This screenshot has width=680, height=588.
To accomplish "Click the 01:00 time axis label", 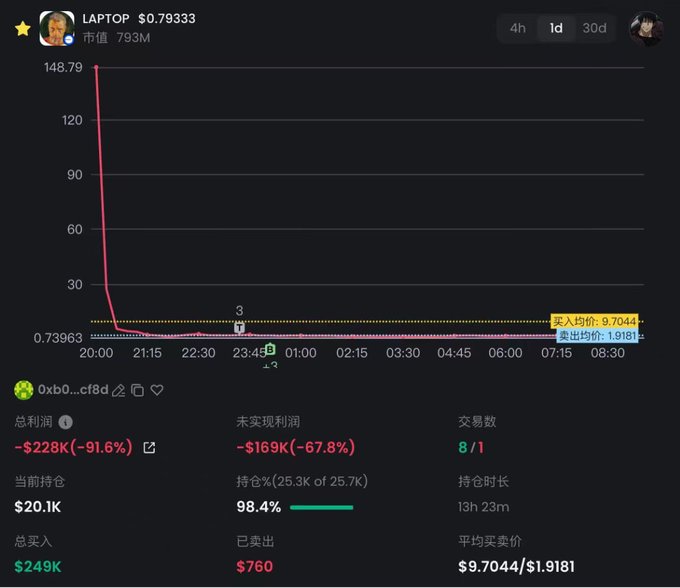I will point(301,353).
